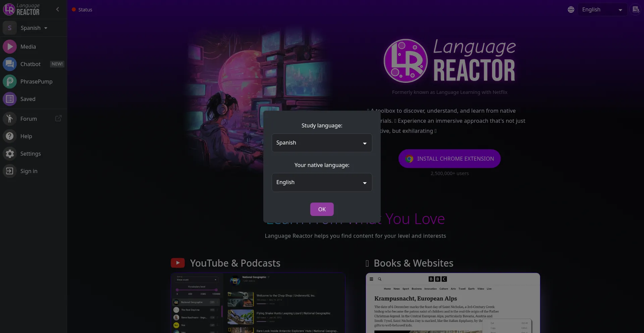Click the BBC article preview thumbnail
The image size is (644, 333).
(x=453, y=303)
